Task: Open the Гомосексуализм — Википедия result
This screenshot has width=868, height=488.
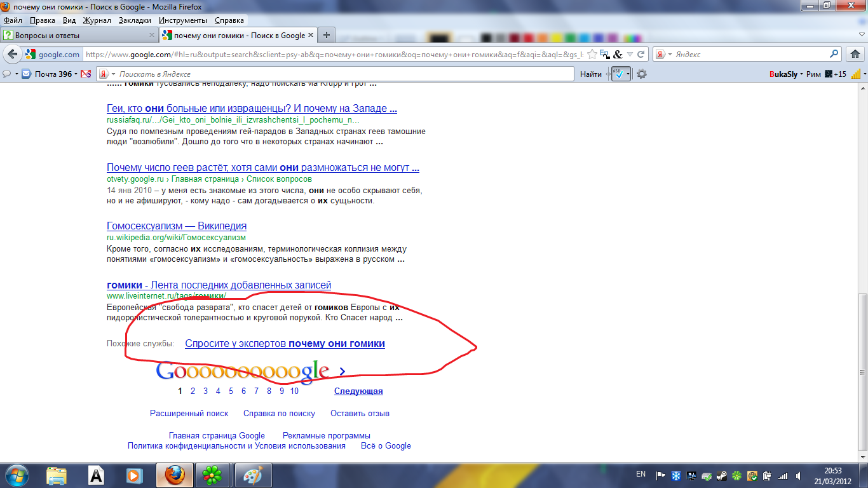Action: tap(177, 226)
